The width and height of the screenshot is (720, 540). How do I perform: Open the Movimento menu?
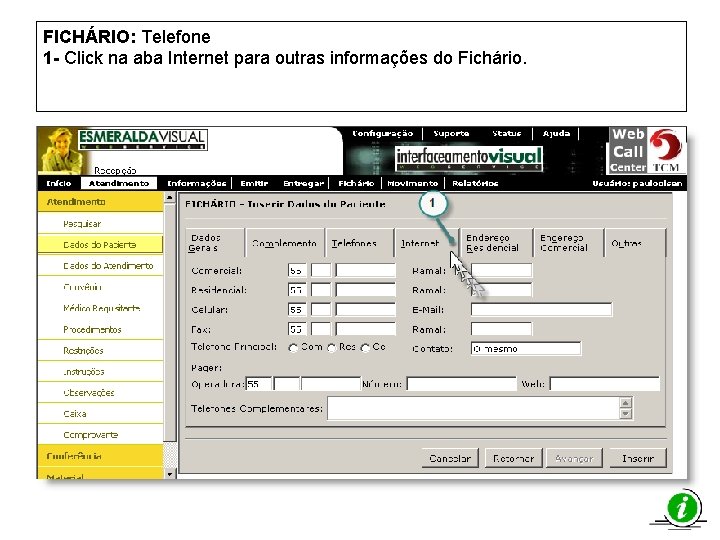point(412,183)
